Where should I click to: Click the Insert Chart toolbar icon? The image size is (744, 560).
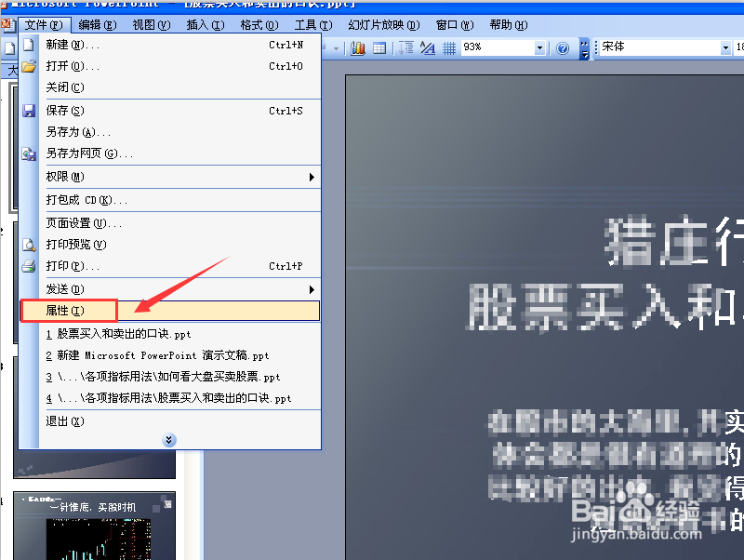tap(358, 47)
